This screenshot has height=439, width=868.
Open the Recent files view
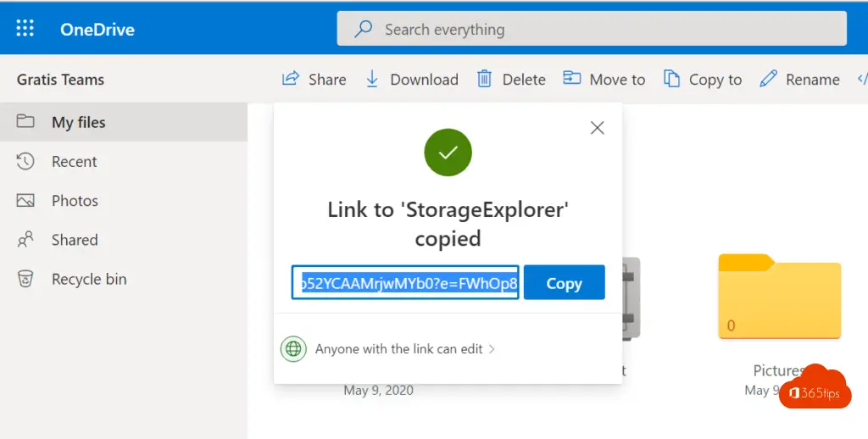(74, 162)
